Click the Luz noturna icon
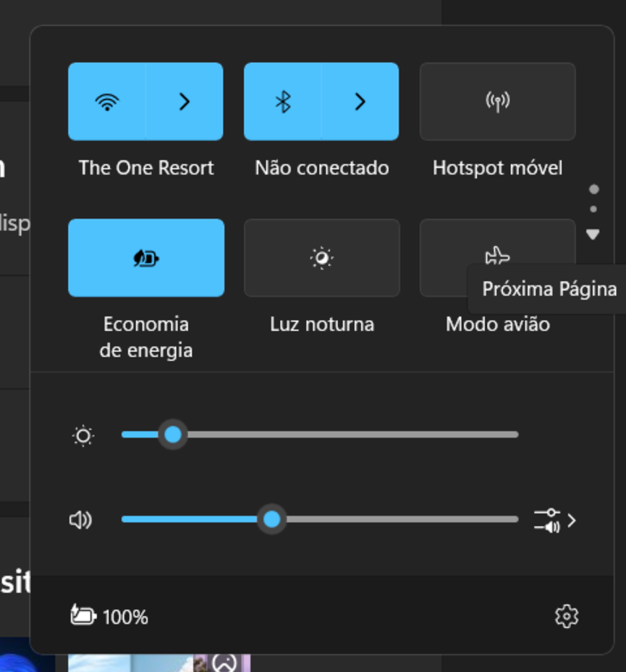This screenshot has height=672, width=626. pyautogui.click(x=321, y=258)
